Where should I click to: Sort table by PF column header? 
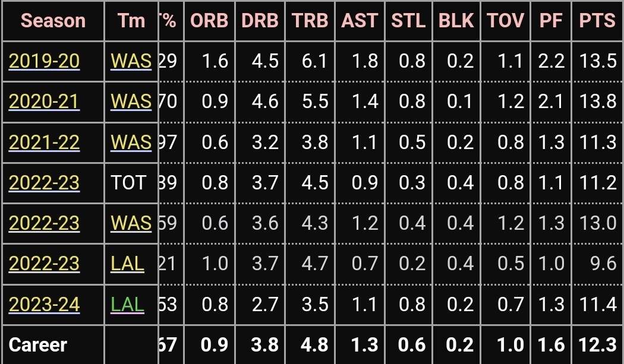(x=551, y=21)
